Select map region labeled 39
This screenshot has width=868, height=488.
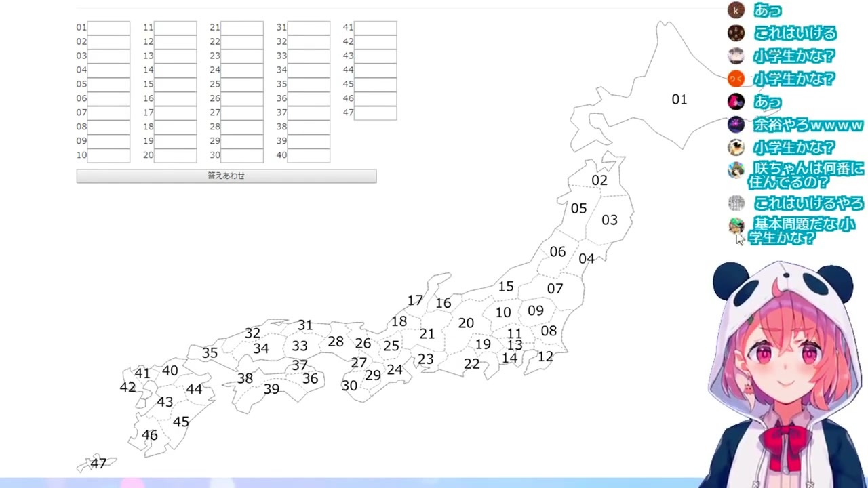tap(271, 390)
